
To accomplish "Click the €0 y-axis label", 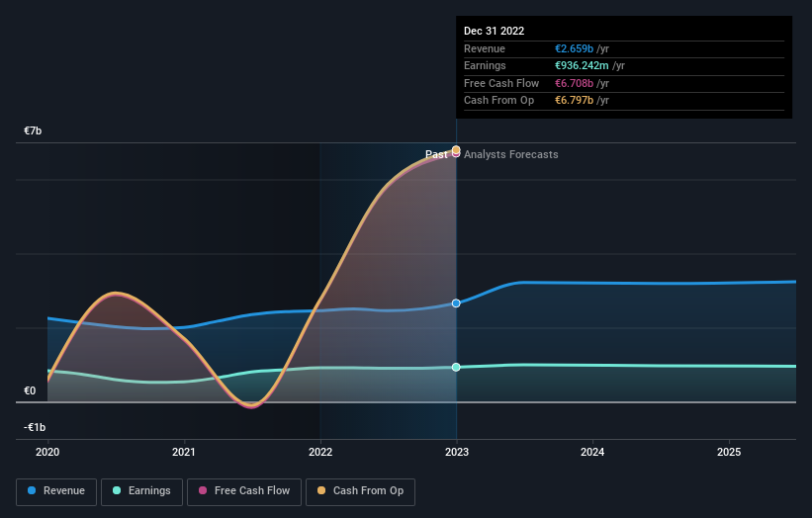I will coord(30,390).
